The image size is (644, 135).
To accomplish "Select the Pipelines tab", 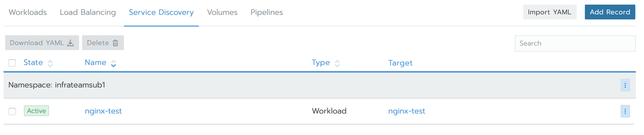I will tap(267, 12).
